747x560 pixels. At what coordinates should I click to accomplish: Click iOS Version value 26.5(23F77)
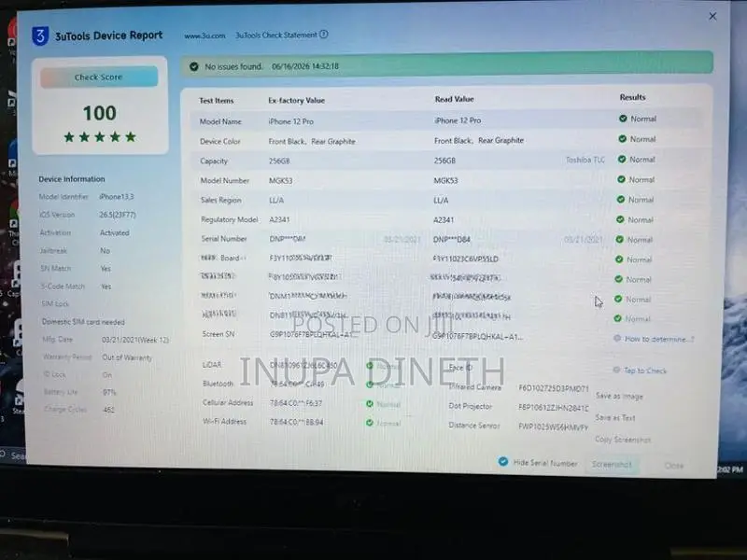click(x=118, y=215)
